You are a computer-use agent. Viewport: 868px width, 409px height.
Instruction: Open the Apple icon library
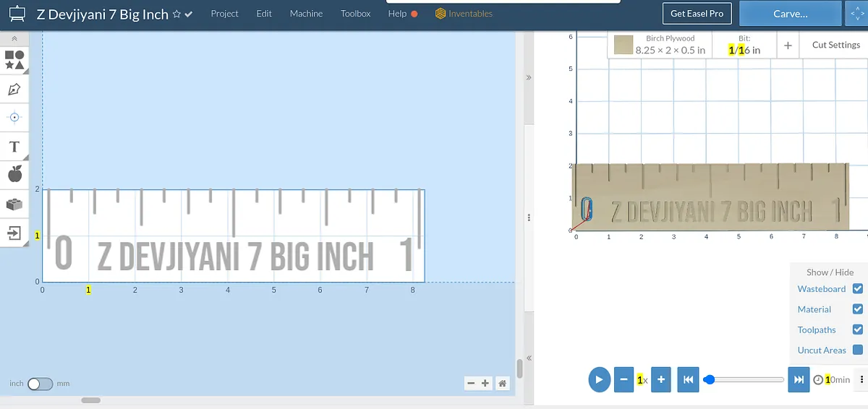click(x=14, y=174)
